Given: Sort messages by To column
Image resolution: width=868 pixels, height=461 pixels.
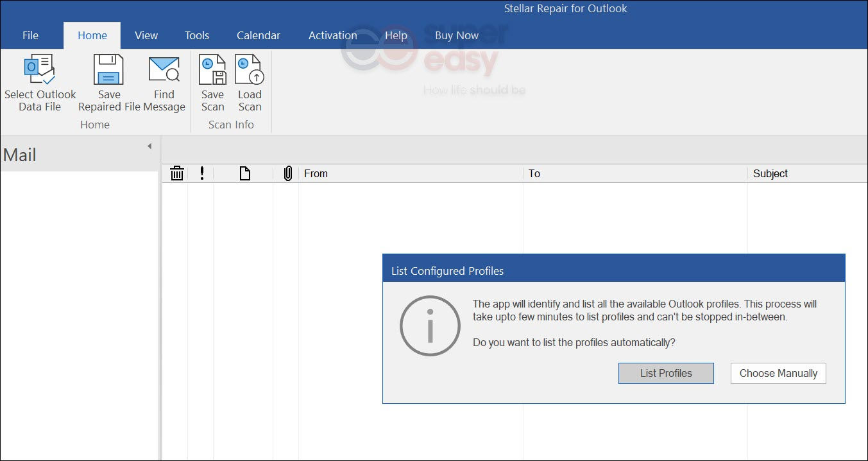Looking at the screenshot, I should click(635, 173).
